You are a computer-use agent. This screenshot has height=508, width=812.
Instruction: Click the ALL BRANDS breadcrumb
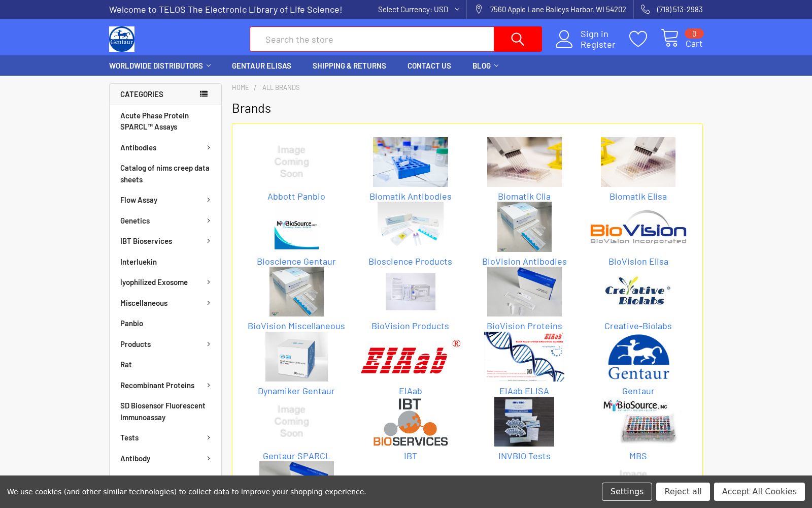pyautogui.click(x=281, y=87)
